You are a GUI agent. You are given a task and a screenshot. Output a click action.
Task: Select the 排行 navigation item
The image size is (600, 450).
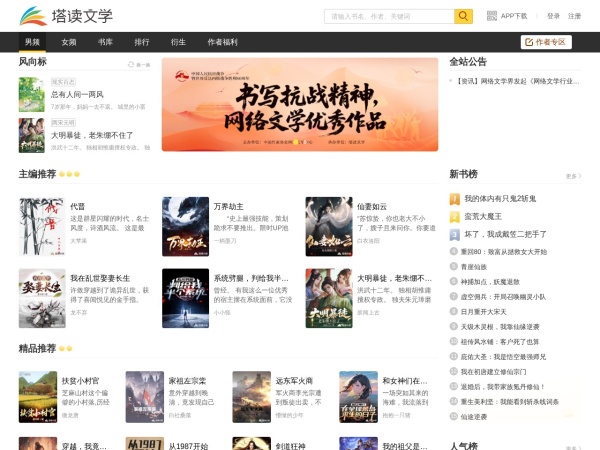pyautogui.click(x=142, y=42)
